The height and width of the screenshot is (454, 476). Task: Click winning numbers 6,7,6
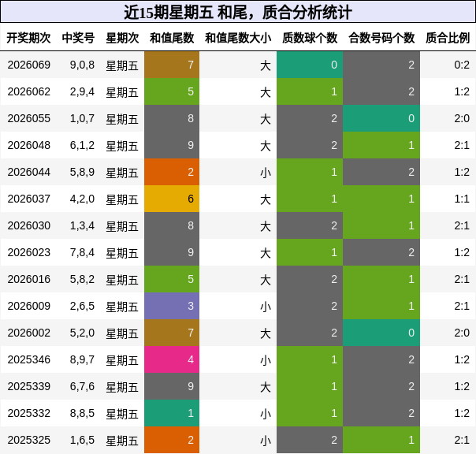coord(82,386)
